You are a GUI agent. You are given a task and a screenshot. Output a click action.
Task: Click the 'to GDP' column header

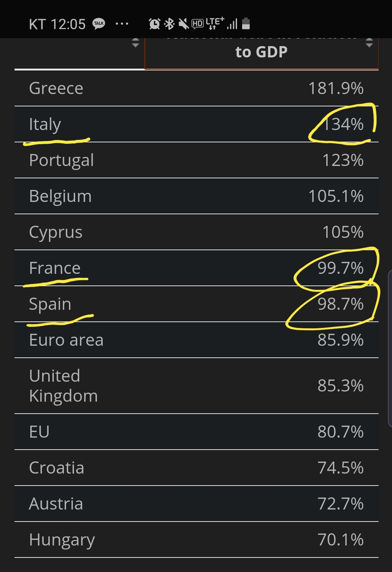[x=261, y=53]
